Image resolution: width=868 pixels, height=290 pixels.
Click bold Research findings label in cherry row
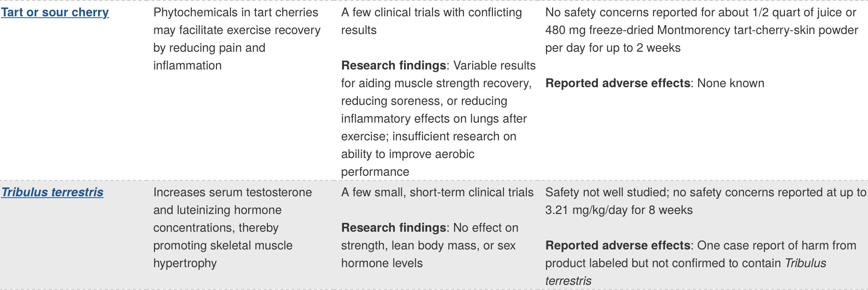click(393, 66)
